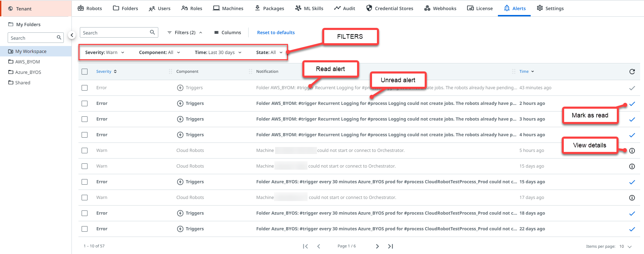Viewport: 644px width, 254px height.
Task: Check the 4 hours ago alert row
Action: (84, 135)
